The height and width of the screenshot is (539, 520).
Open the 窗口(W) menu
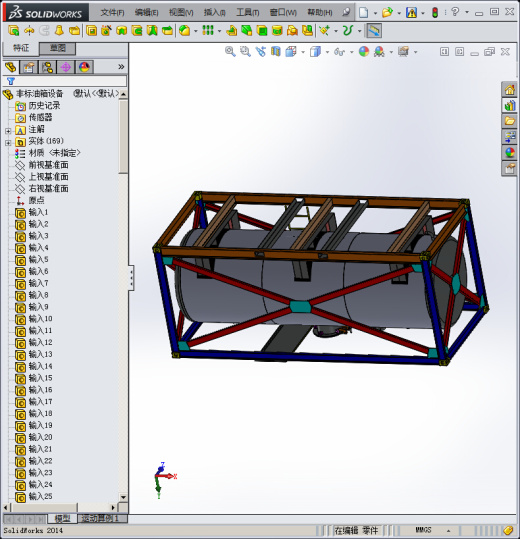[283, 13]
